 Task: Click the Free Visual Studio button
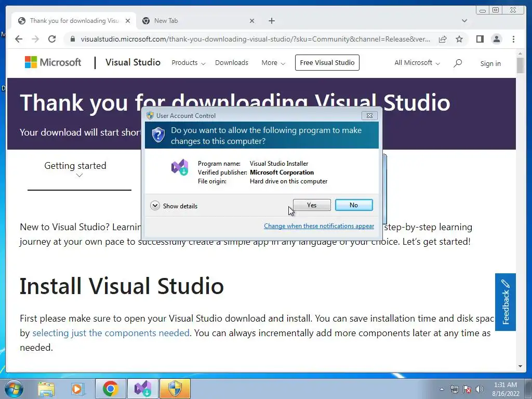[327, 62]
